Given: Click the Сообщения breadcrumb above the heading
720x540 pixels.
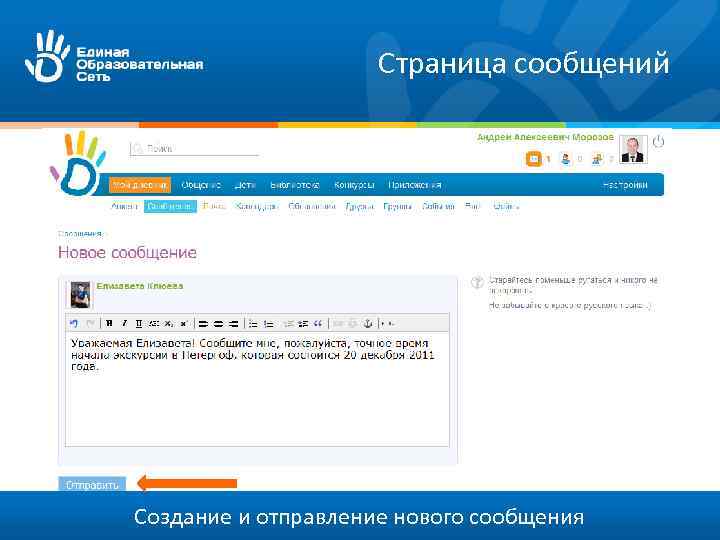Looking at the screenshot, I should (80, 234).
